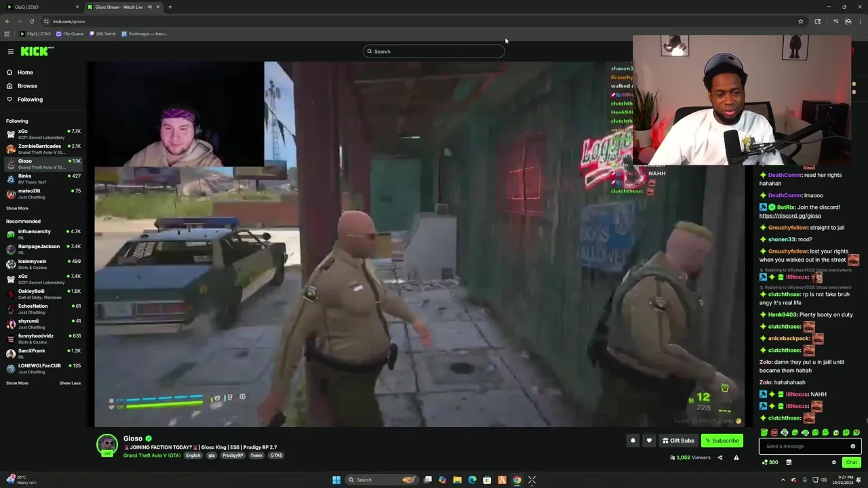Open recommended channel OakleyBoiii
The width and height of the screenshot is (868, 488).
[43, 294]
